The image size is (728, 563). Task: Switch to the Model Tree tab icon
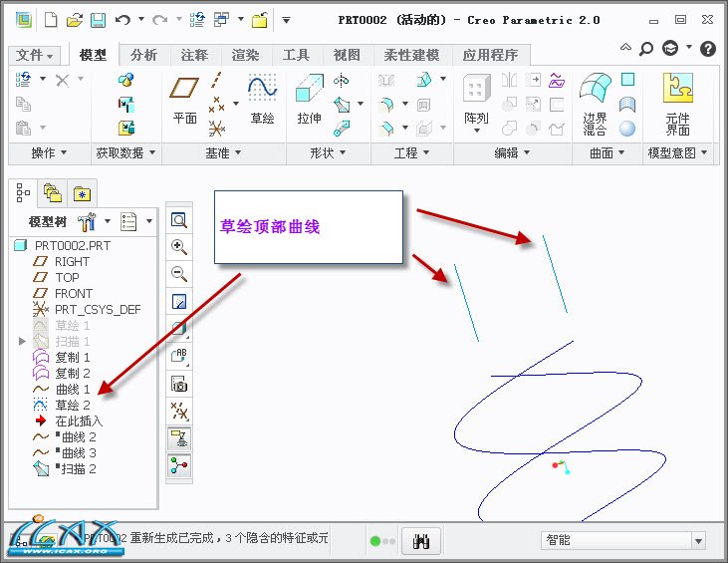click(x=23, y=192)
